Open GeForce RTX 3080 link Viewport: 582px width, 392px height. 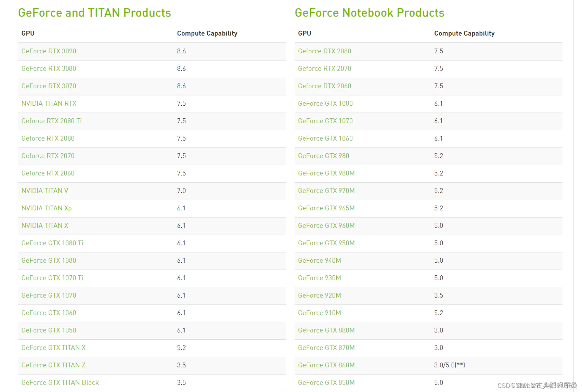(x=49, y=69)
